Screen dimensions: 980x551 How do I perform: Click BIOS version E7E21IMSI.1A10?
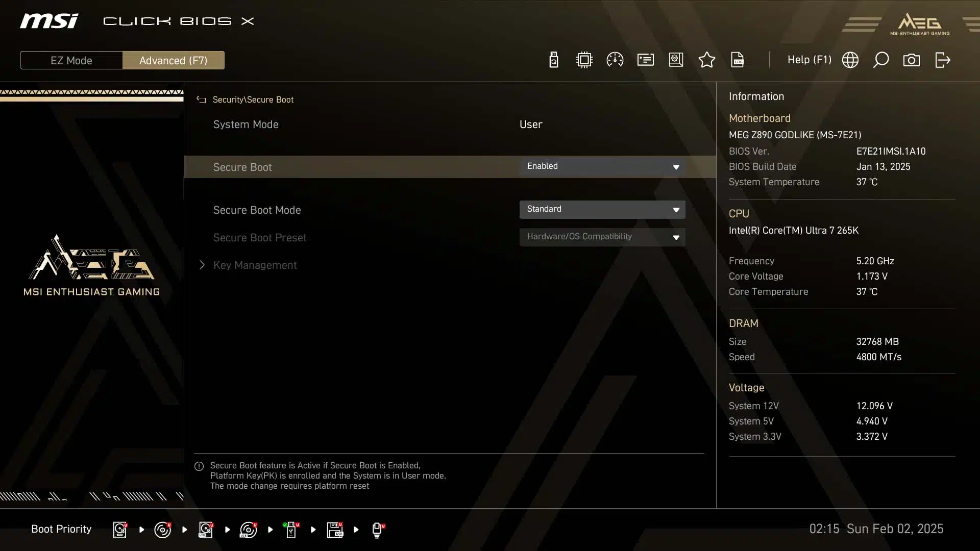click(891, 152)
